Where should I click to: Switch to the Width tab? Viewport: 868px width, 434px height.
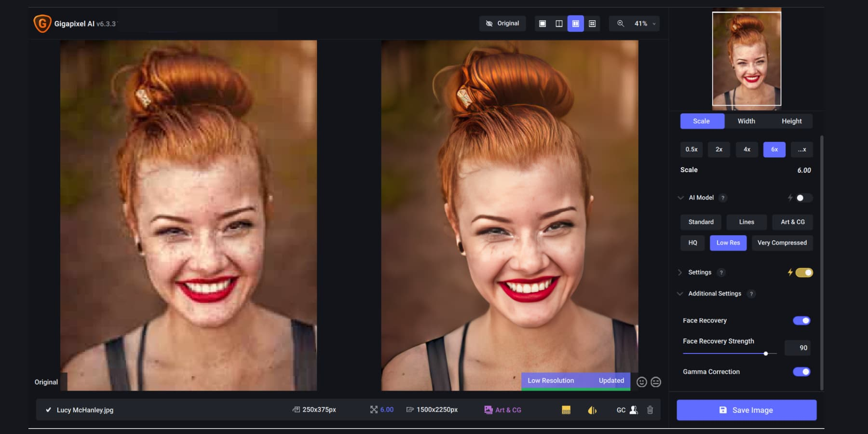point(746,121)
